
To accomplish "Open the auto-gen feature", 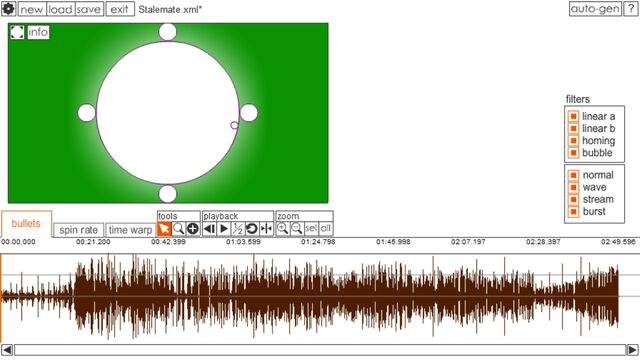I will tap(595, 9).
